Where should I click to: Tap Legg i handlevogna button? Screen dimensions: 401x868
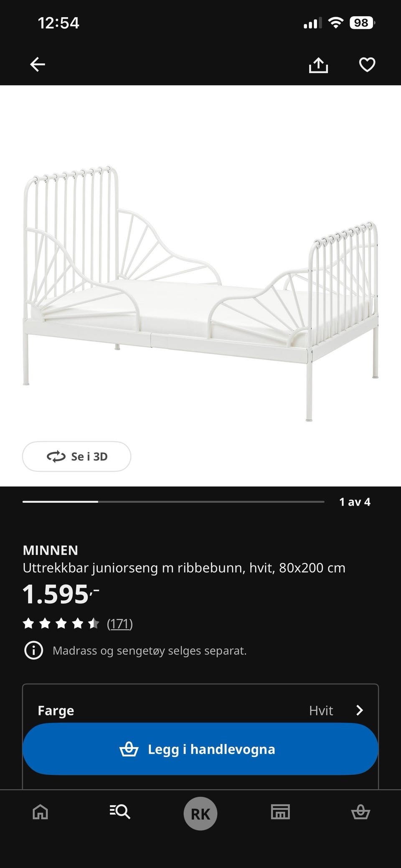200,749
